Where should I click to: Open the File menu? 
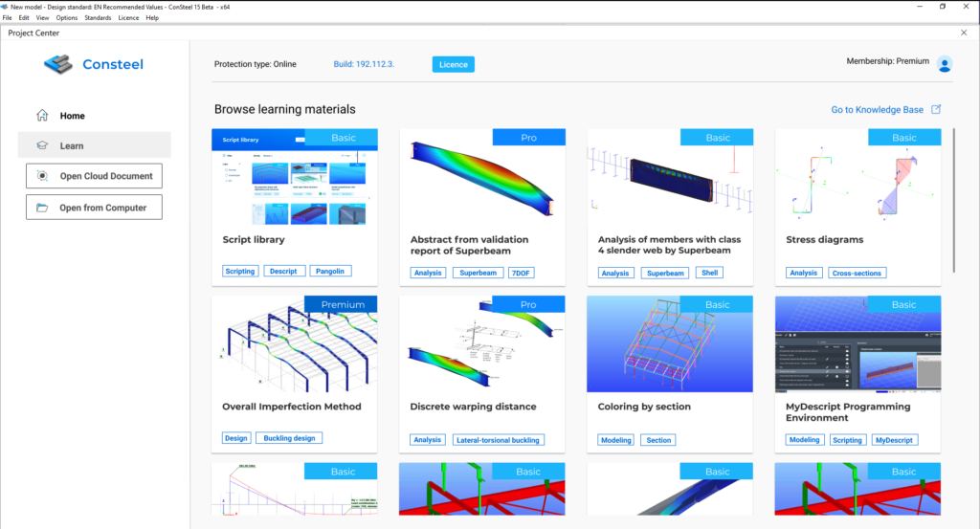click(x=7, y=17)
